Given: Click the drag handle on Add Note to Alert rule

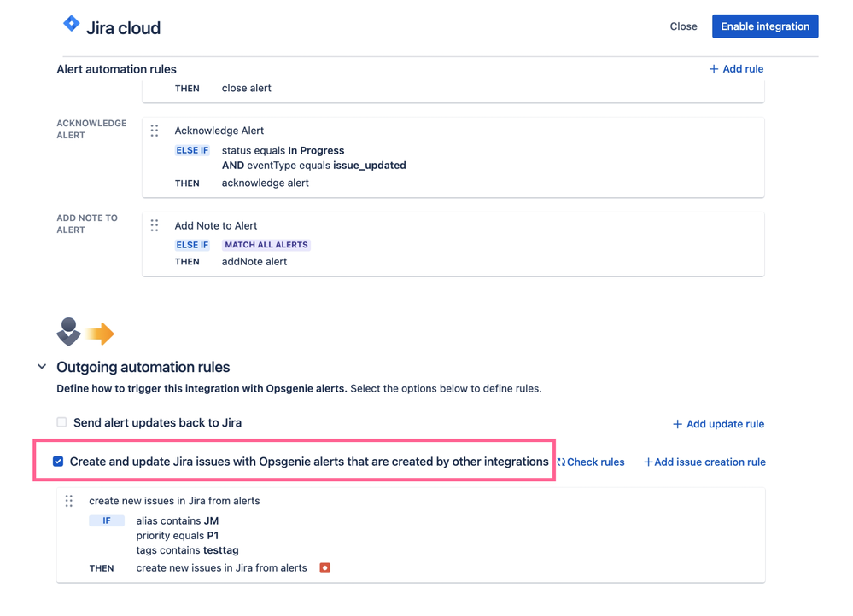Looking at the screenshot, I should (x=155, y=225).
